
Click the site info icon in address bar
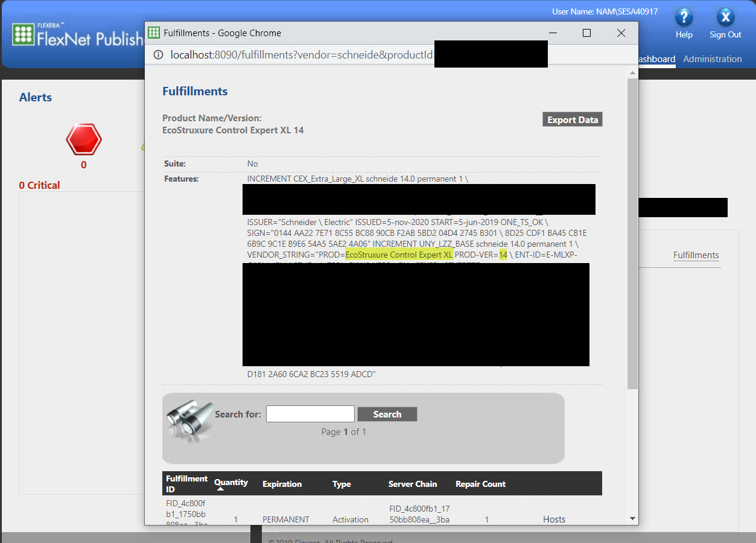158,55
